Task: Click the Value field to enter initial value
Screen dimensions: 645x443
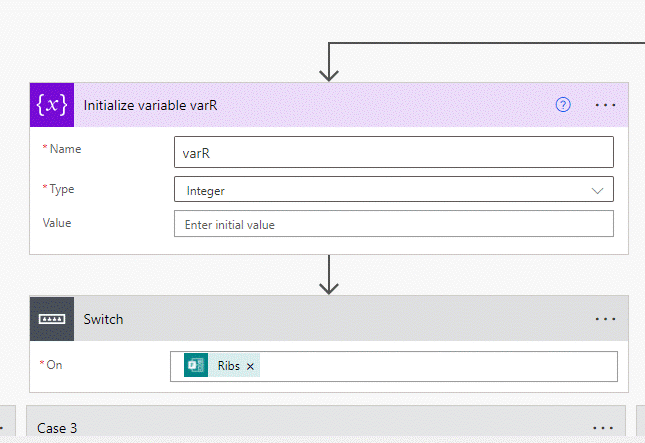Action: click(392, 224)
